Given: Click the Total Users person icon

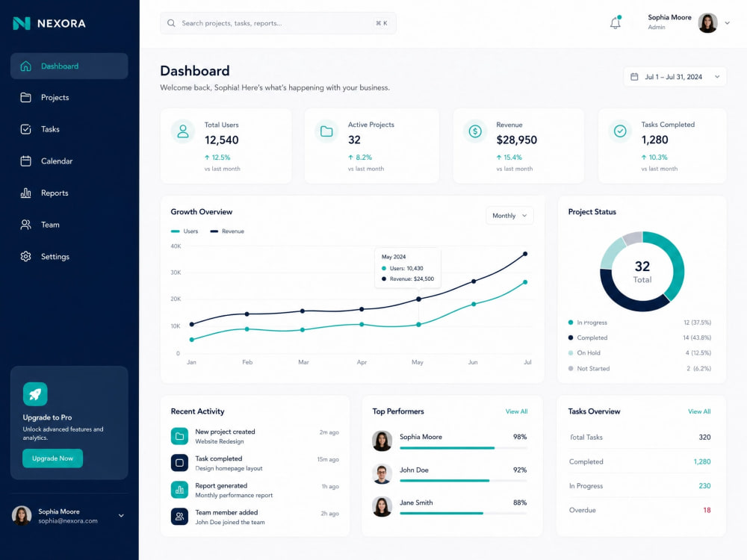Looking at the screenshot, I should tap(183, 131).
